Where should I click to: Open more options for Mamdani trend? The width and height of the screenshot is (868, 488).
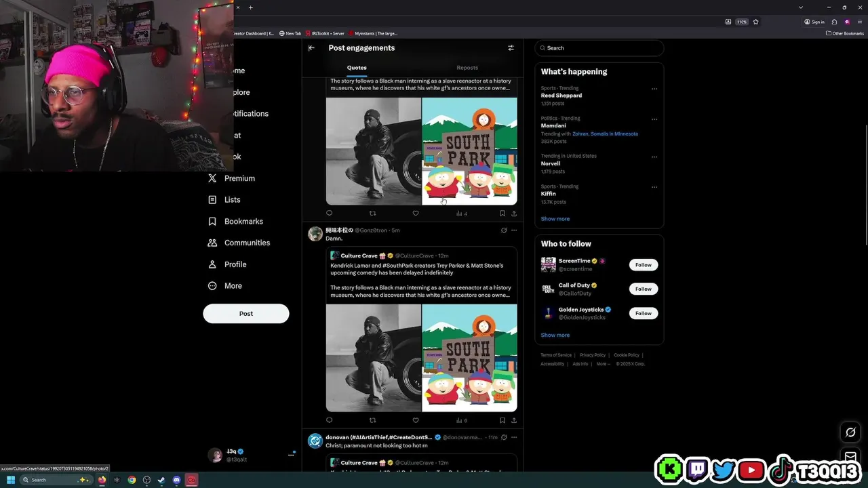tap(654, 119)
